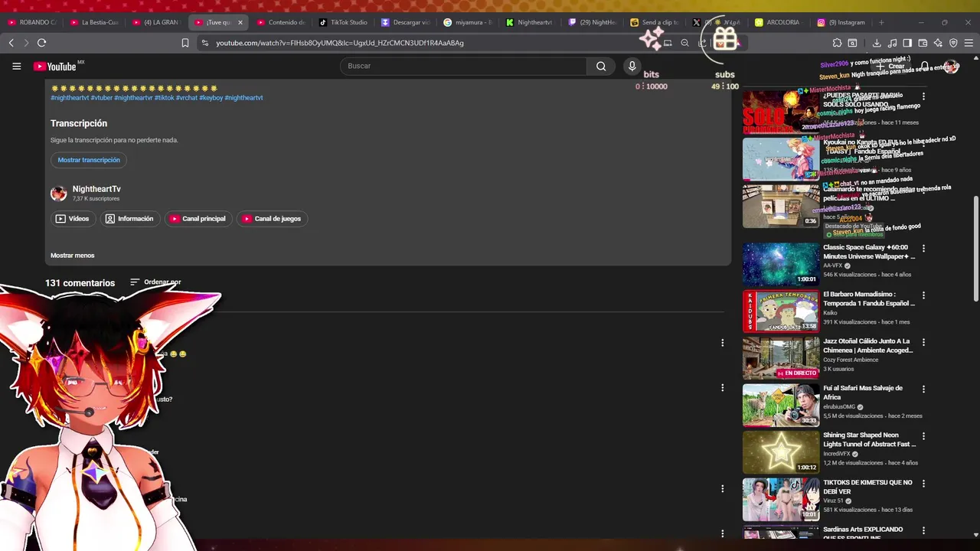
Task: Click the YouTube Buscar search field
Action: pyautogui.click(x=464, y=67)
